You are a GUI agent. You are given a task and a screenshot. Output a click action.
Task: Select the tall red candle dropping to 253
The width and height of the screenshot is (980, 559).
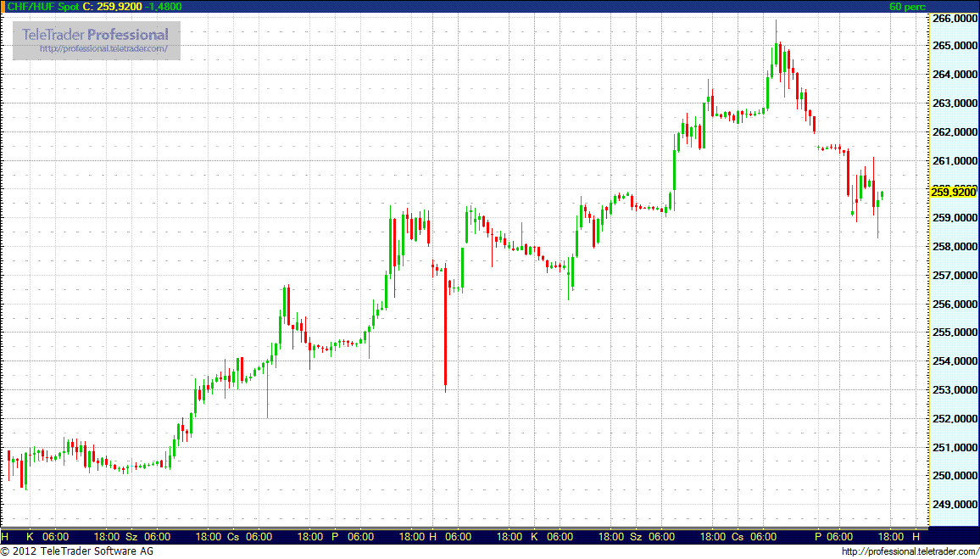pos(446,329)
